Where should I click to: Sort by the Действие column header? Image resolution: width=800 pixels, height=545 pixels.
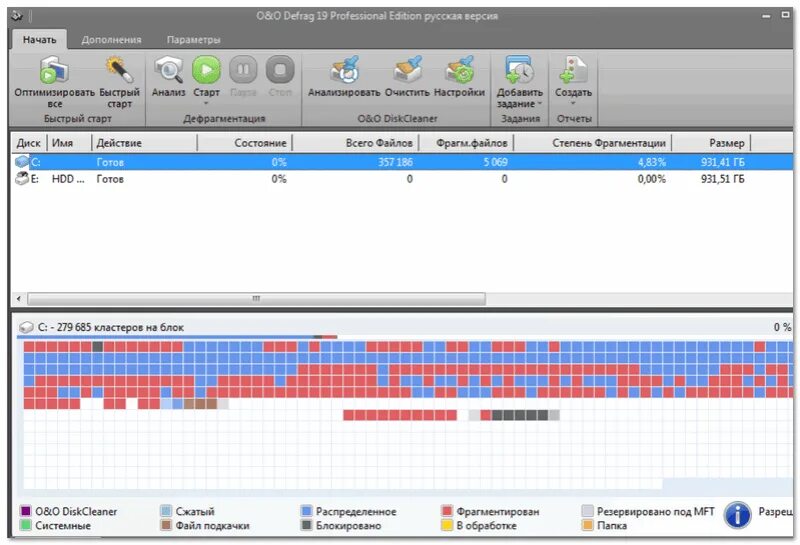point(144,143)
